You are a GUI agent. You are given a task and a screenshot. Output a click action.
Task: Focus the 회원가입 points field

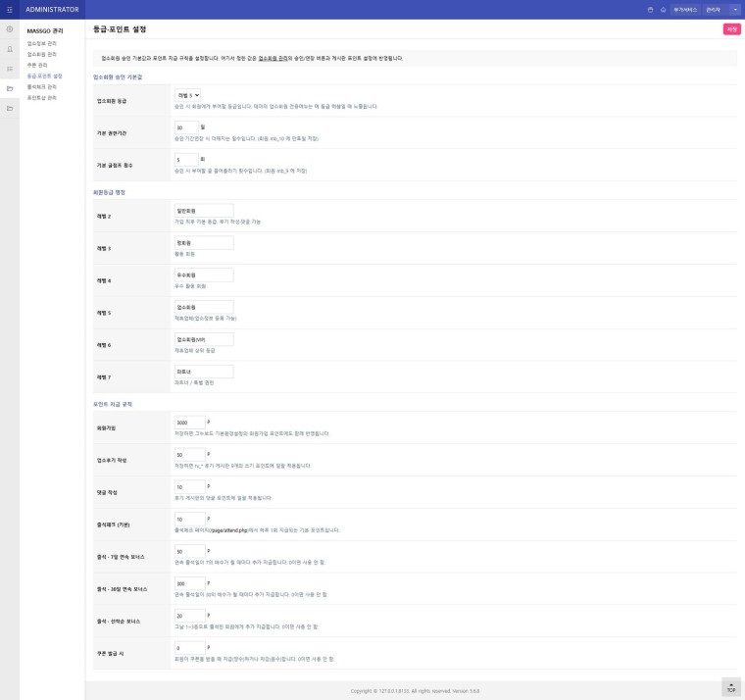point(189,423)
